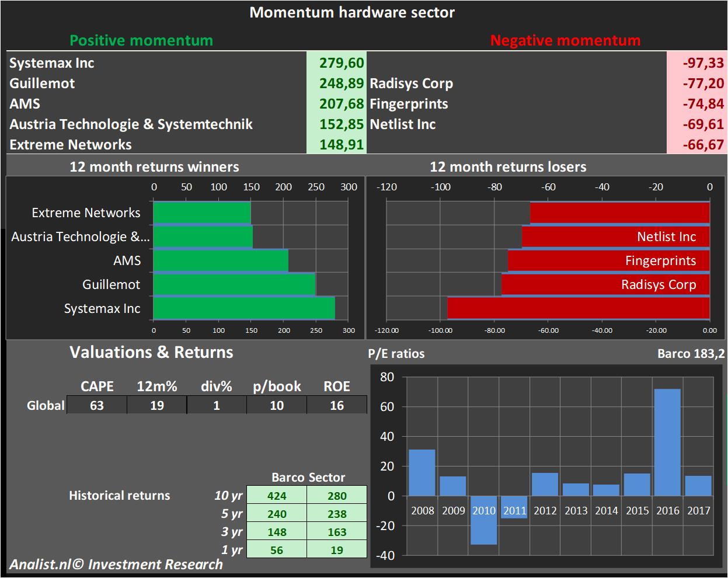This screenshot has height=578, width=728.
Task: Select Guillemot in the positive momentum table
Action: 42,83
